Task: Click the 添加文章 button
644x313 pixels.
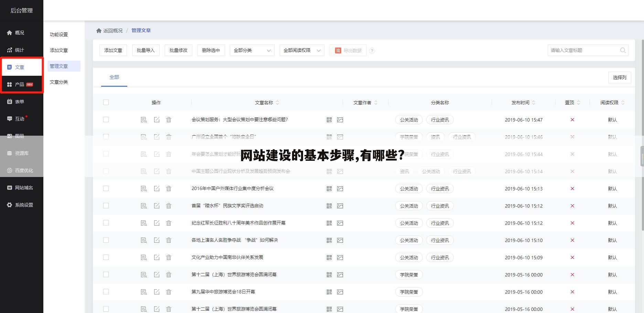Action: coord(113,50)
